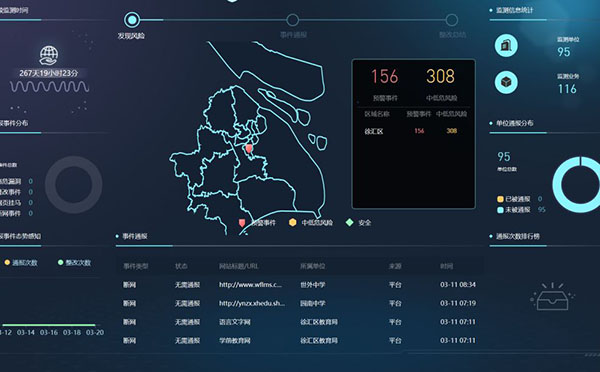Click the 267天19小时23分 monitoring duration

pyautogui.click(x=49, y=73)
